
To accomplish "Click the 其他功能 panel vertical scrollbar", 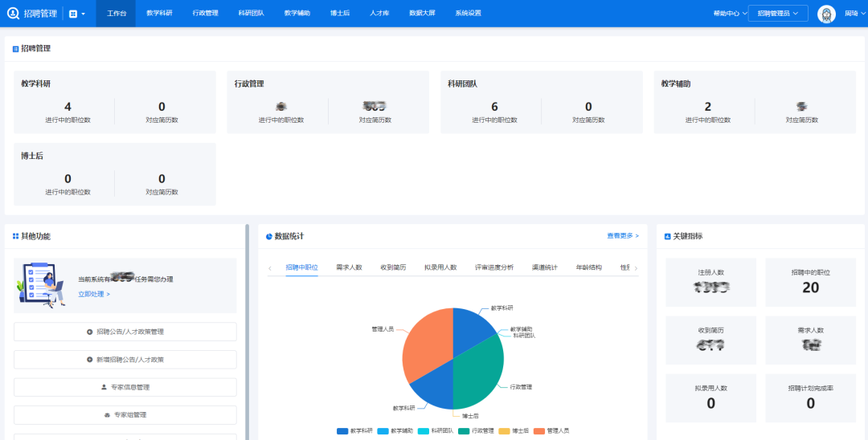I will 247,332.
